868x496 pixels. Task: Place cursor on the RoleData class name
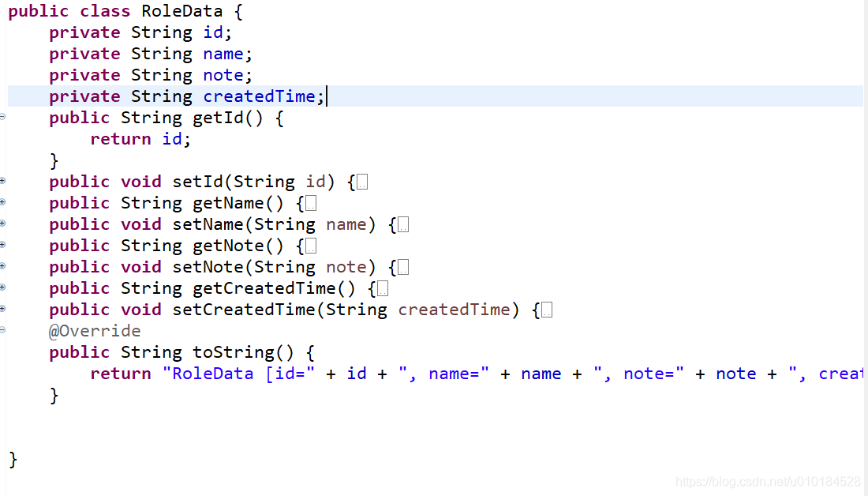click(x=181, y=11)
